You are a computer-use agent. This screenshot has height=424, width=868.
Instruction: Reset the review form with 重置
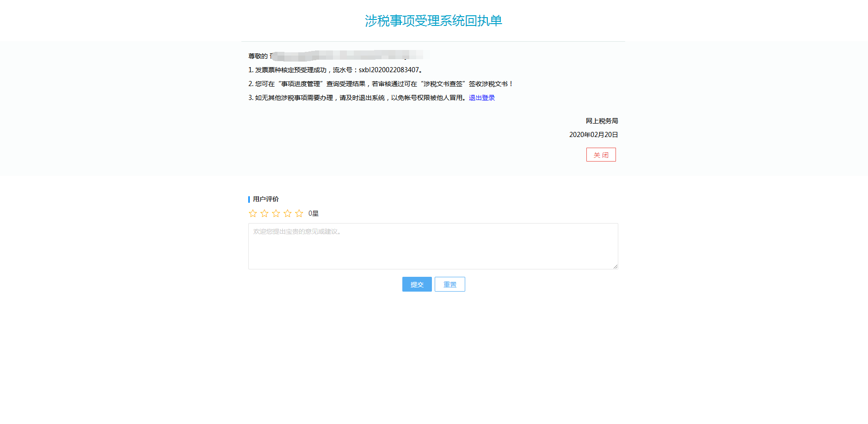pyautogui.click(x=450, y=284)
